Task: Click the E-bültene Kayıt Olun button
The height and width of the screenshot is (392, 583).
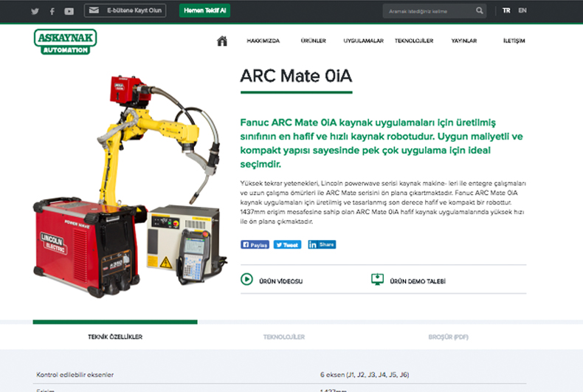Action: [125, 10]
